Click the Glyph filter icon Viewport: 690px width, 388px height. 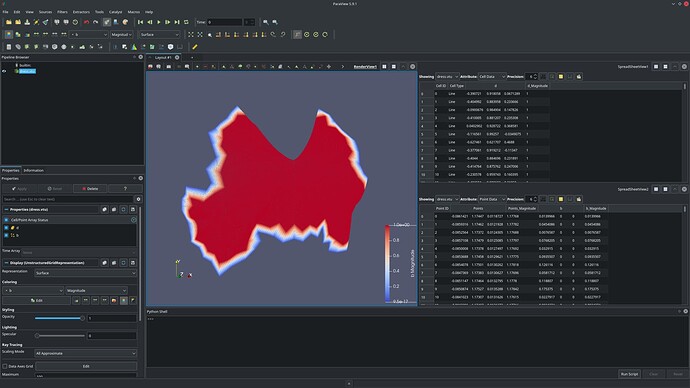[64, 47]
